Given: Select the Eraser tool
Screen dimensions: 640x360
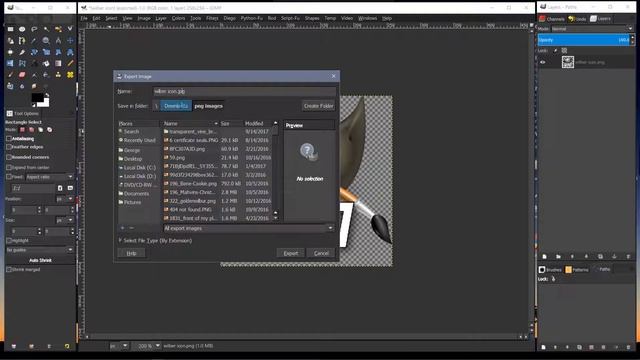Looking at the screenshot, I should coord(22,75).
